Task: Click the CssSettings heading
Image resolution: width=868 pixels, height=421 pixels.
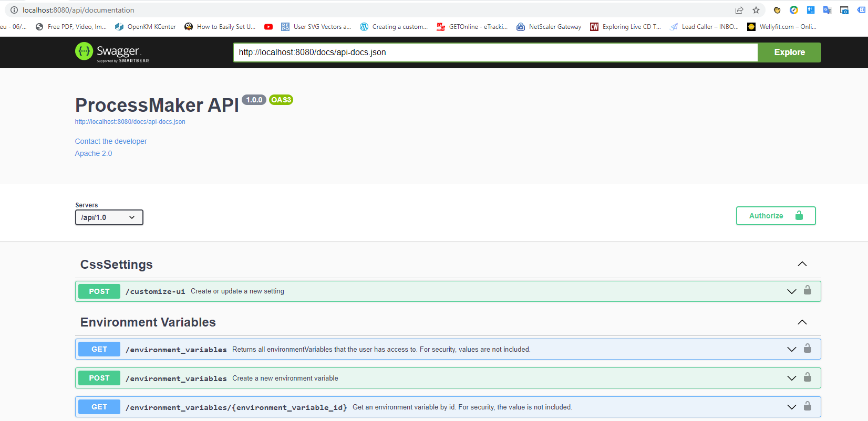Action: tap(117, 265)
